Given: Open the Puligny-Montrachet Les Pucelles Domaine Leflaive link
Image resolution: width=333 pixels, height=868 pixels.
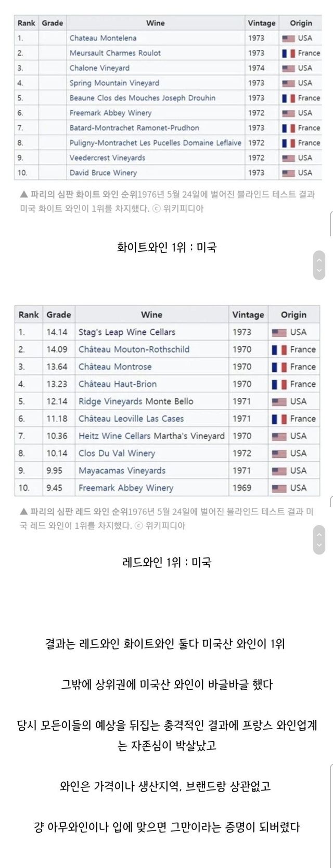Looking at the screenshot, I should (156, 143).
